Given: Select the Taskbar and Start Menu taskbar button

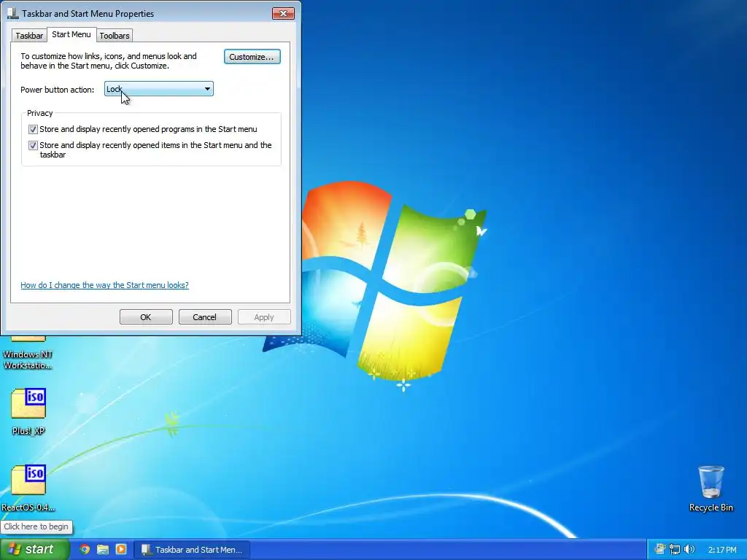Looking at the screenshot, I should click(x=192, y=550).
